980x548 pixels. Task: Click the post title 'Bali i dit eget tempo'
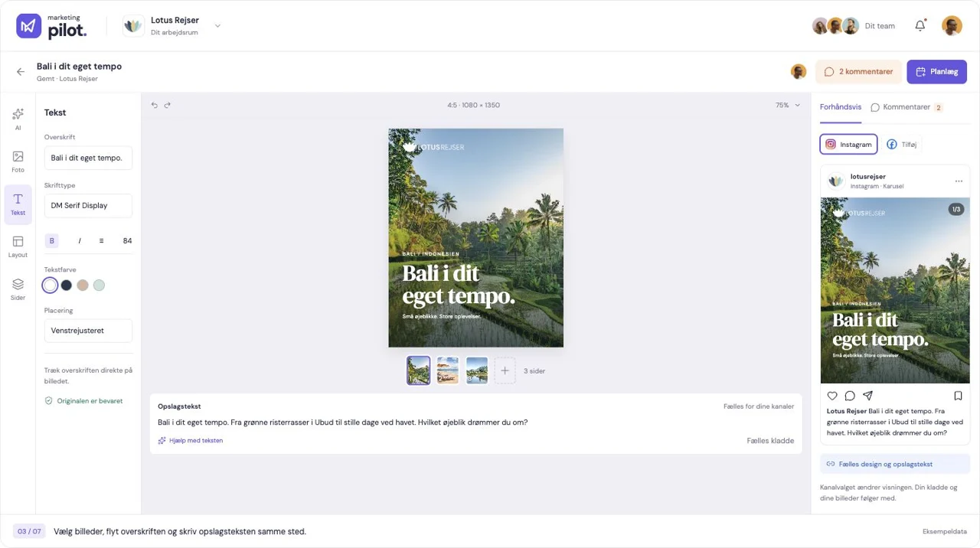click(79, 67)
